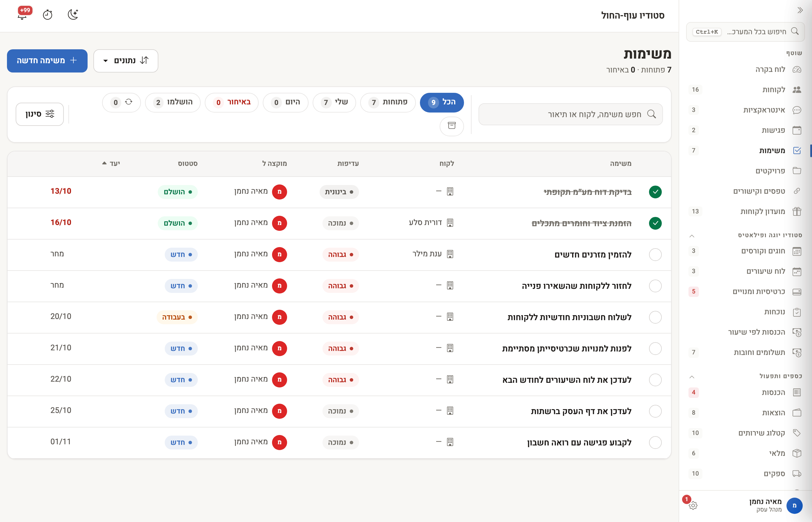Screen dimensions: 812x522
Task: Click the global search חיפוש בכל המערכת
Action: click(745, 32)
